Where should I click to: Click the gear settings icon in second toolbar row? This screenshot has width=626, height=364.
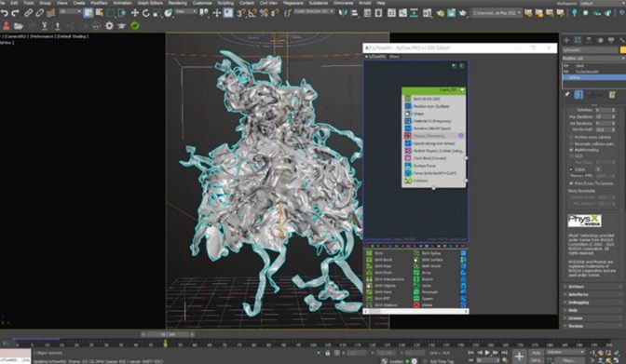pos(109,26)
